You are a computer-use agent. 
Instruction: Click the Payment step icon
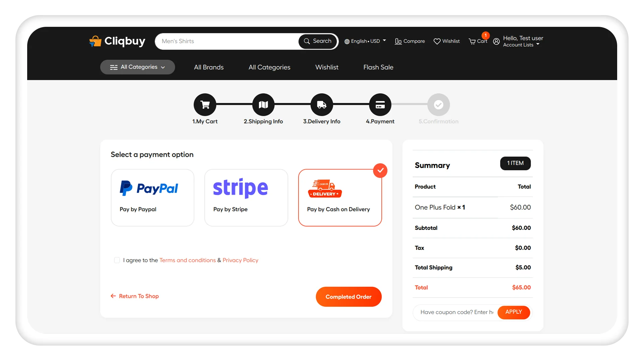[x=379, y=105]
